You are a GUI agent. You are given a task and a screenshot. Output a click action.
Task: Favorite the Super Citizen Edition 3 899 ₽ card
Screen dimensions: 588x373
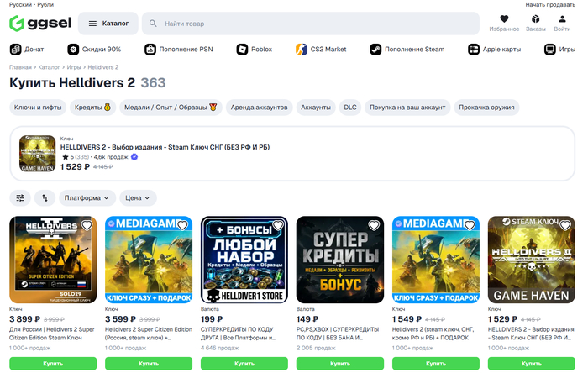point(87,225)
